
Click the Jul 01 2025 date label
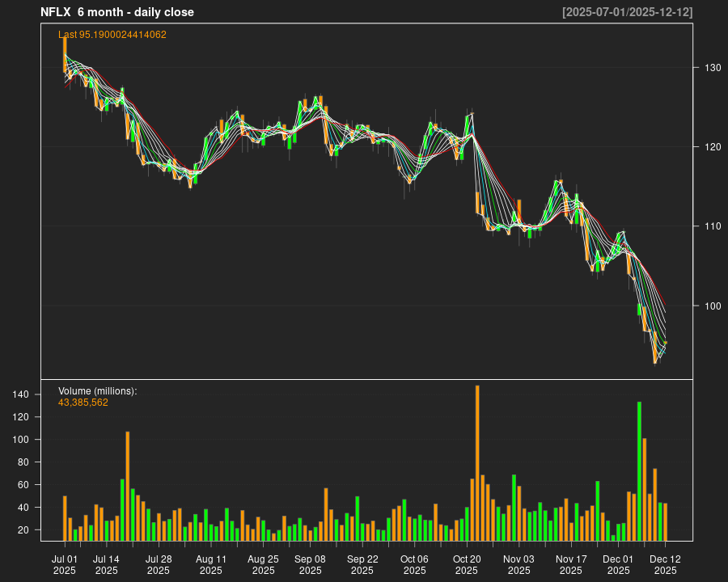click(x=65, y=564)
